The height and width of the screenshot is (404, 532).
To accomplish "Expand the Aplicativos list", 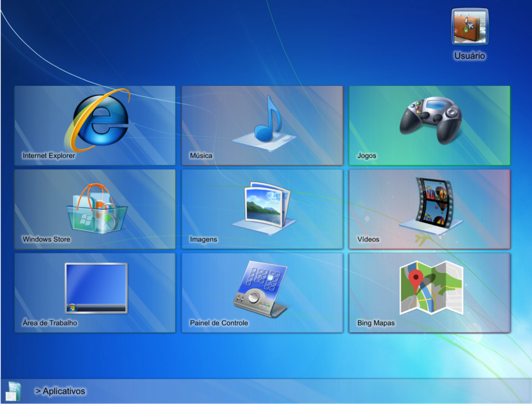I will pyautogui.click(x=60, y=391).
